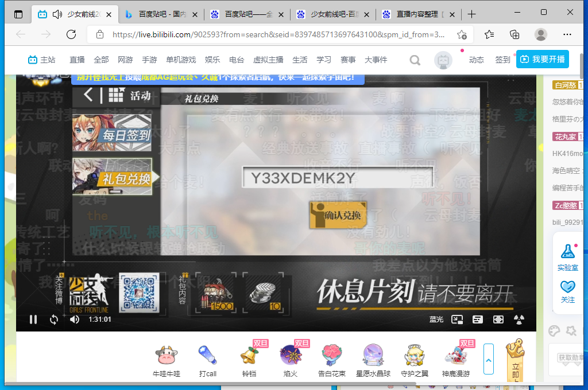Follow the streamer via 关注 heart
The image size is (588, 390).
click(568, 292)
